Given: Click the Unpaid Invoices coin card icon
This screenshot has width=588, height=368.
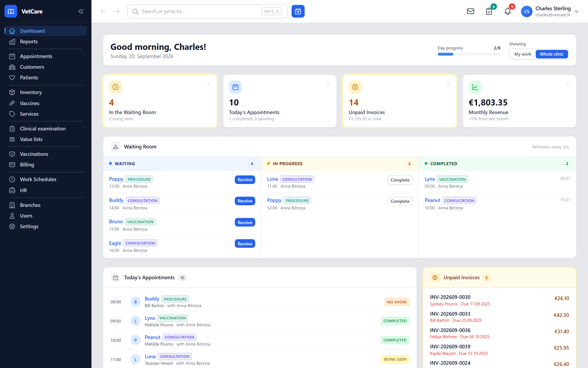Looking at the screenshot, I should point(355,87).
